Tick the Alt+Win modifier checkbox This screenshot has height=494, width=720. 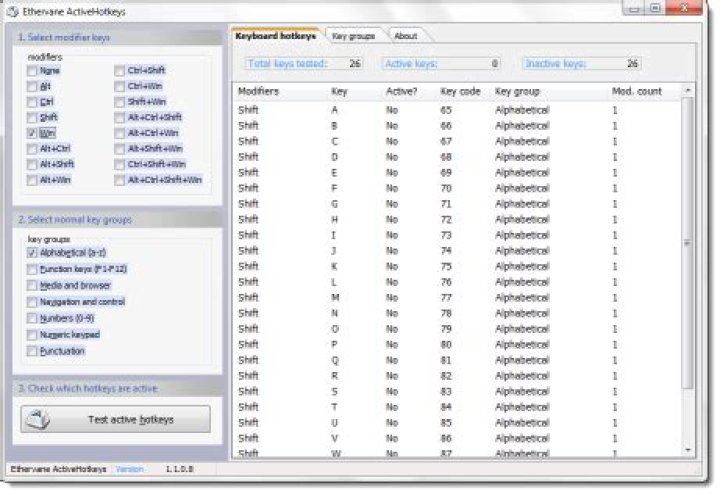[x=32, y=180]
